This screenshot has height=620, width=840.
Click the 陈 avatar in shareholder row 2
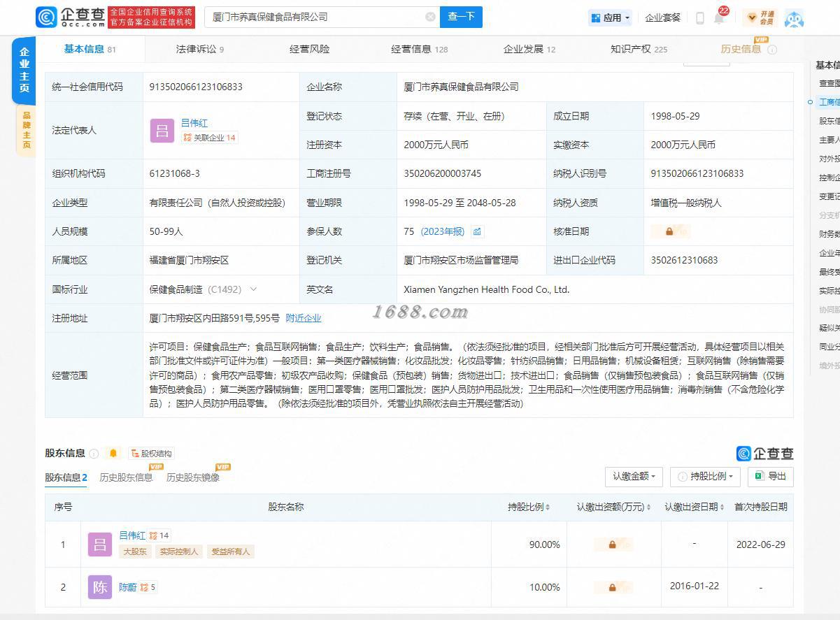(100, 587)
